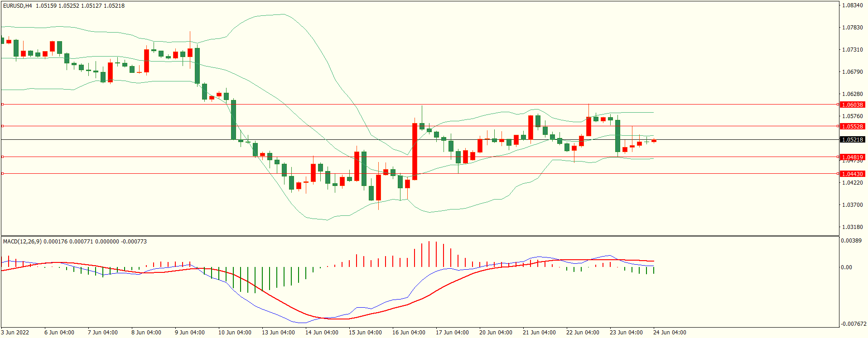Click the 16 Jun 04:00 date label
Screen dimensions: 868x338
[x=409, y=333]
